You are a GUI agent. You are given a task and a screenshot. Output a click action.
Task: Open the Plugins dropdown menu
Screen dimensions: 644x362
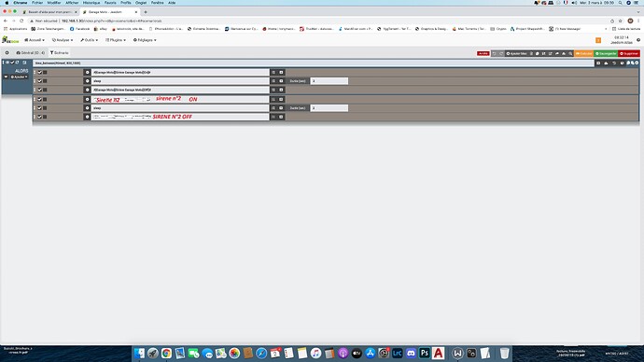point(116,40)
